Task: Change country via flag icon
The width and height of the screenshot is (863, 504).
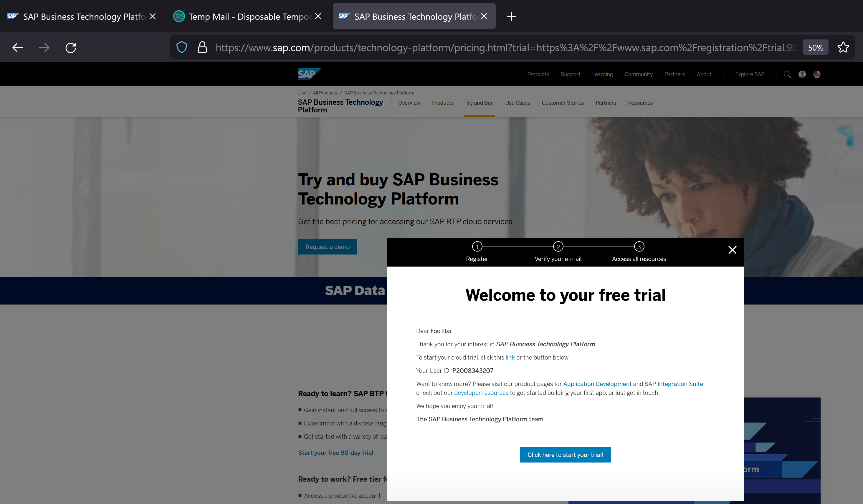Action: (x=817, y=74)
